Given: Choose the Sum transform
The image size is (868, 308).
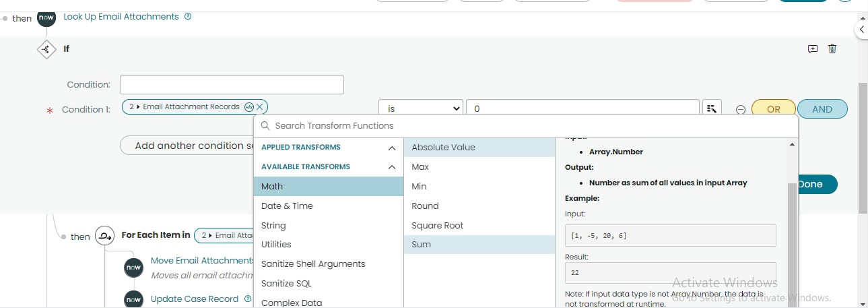Looking at the screenshot, I should [x=479, y=244].
